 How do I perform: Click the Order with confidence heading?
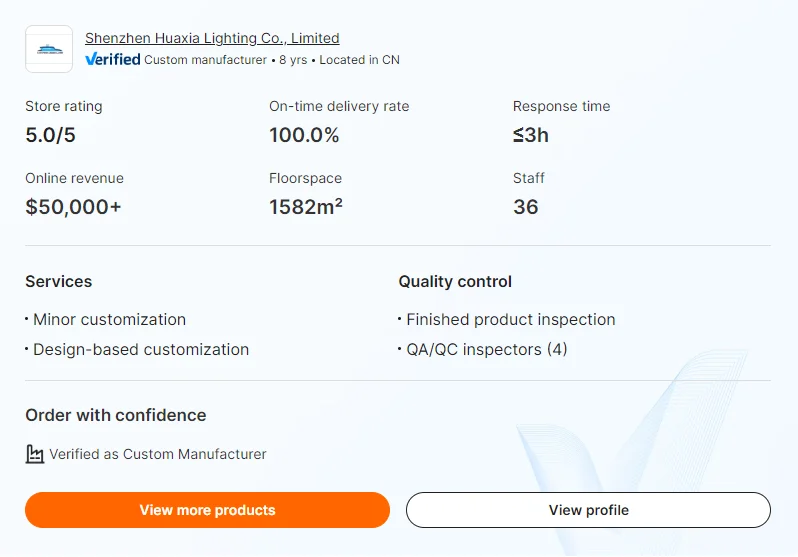116,415
